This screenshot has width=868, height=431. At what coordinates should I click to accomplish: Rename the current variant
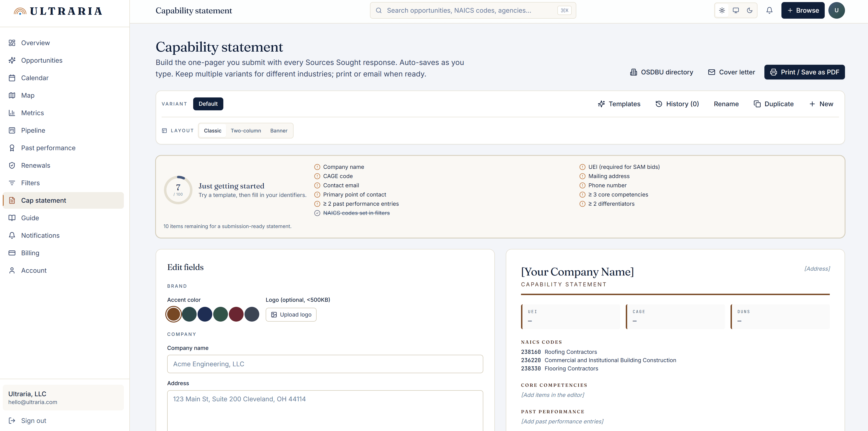click(726, 104)
